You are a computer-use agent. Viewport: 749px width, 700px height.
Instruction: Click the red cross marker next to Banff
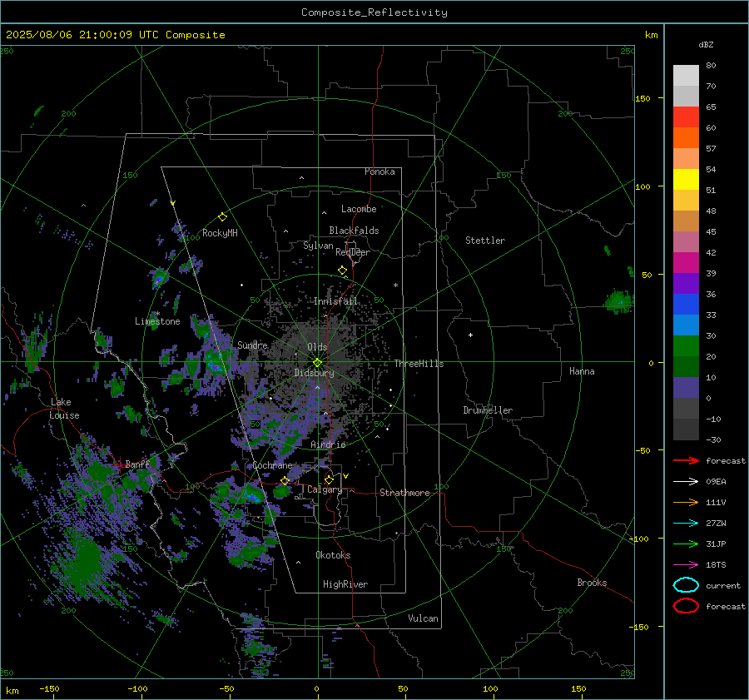(119, 464)
